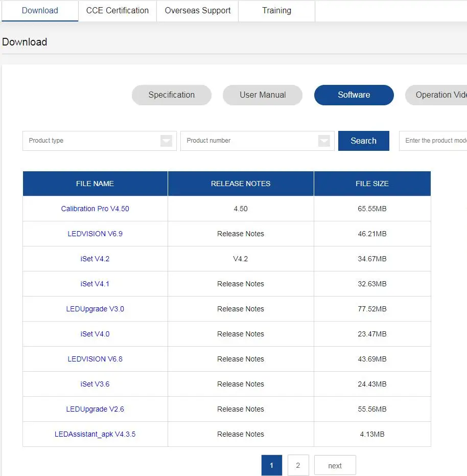Open Release Notes for LEDAssistant_apk V4.3.5
The width and height of the screenshot is (467, 476).
(x=241, y=434)
